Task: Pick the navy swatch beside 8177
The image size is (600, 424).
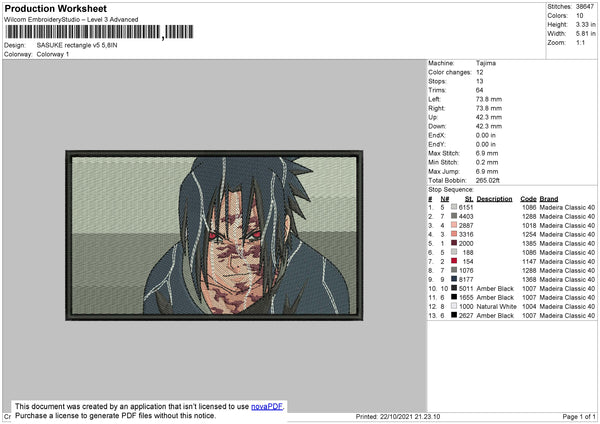Action: (x=454, y=279)
